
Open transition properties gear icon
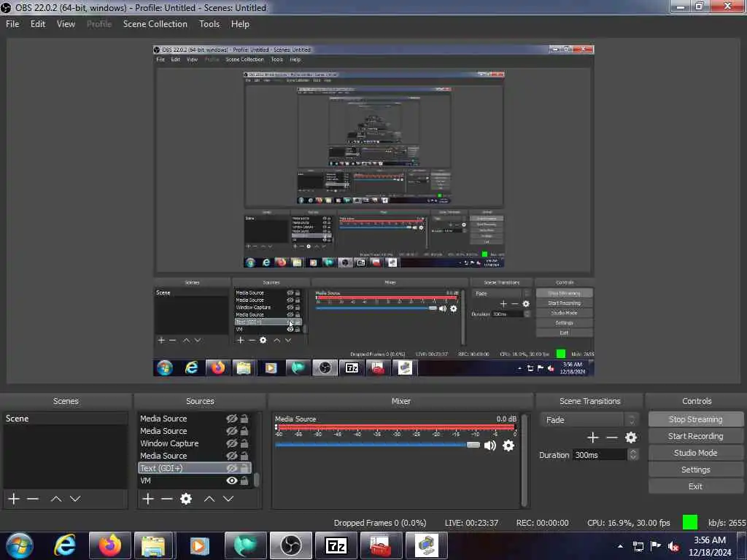[x=631, y=437]
